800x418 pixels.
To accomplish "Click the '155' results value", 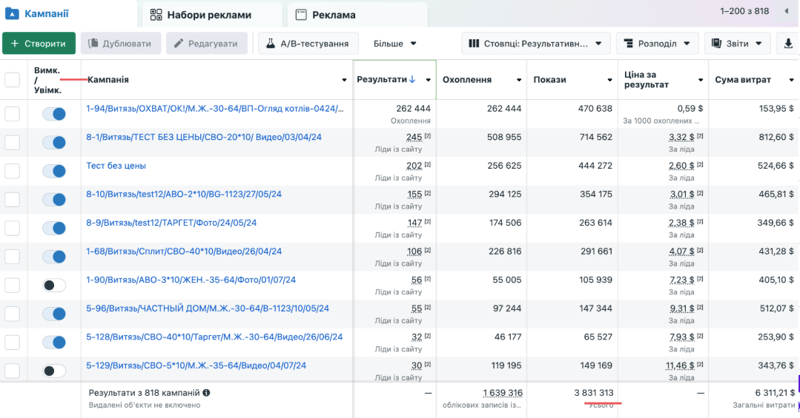I will [x=414, y=194].
